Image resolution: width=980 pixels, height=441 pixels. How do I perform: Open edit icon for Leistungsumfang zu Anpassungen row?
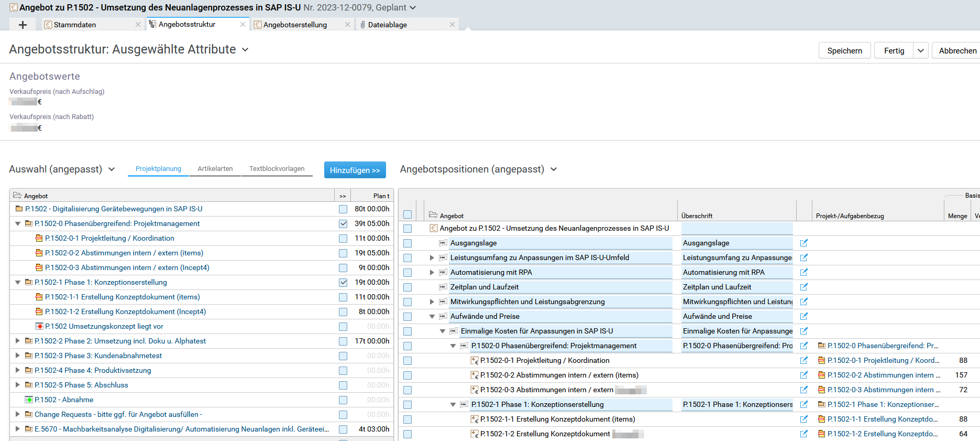click(x=804, y=257)
